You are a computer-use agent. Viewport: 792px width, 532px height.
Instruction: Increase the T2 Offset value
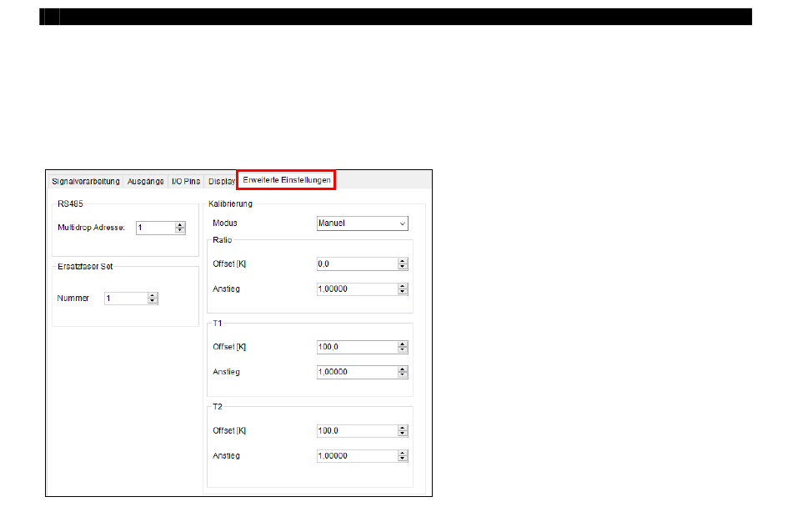click(403, 428)
